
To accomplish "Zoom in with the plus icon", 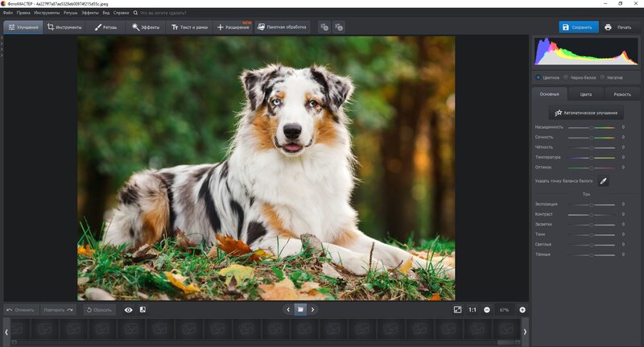I will pos(522,309).
